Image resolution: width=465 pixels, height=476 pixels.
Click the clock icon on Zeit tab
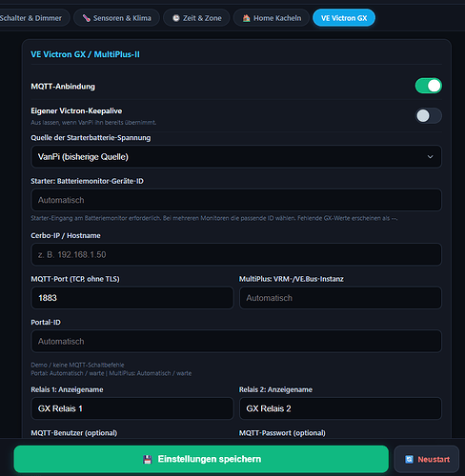tap(176, 18)
